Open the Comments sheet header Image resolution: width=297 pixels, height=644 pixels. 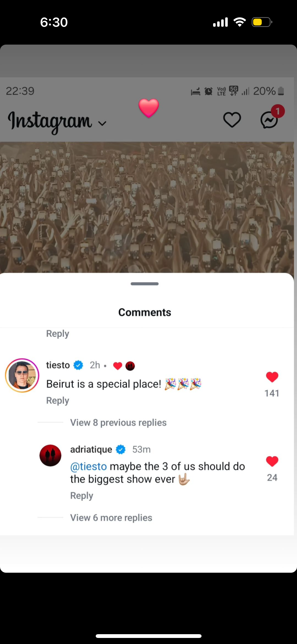coord(144,312)
